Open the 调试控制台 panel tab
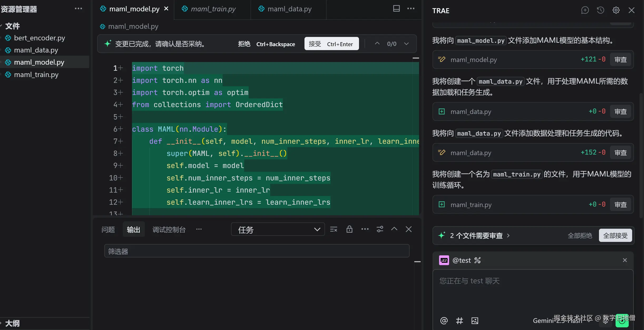644x330 pixels. click(x=169, y=229)
